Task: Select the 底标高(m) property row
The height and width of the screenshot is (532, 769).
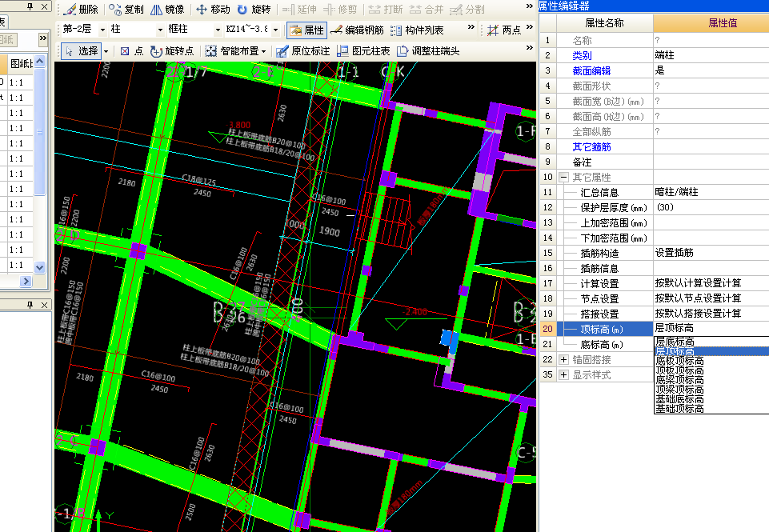Action: point(601,345)
